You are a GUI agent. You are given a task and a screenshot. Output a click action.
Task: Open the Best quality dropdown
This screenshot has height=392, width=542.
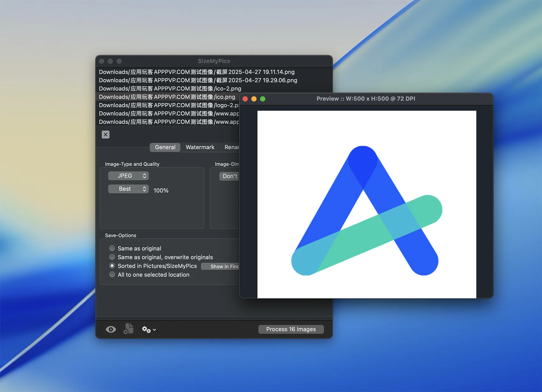[x=128, y=189]
